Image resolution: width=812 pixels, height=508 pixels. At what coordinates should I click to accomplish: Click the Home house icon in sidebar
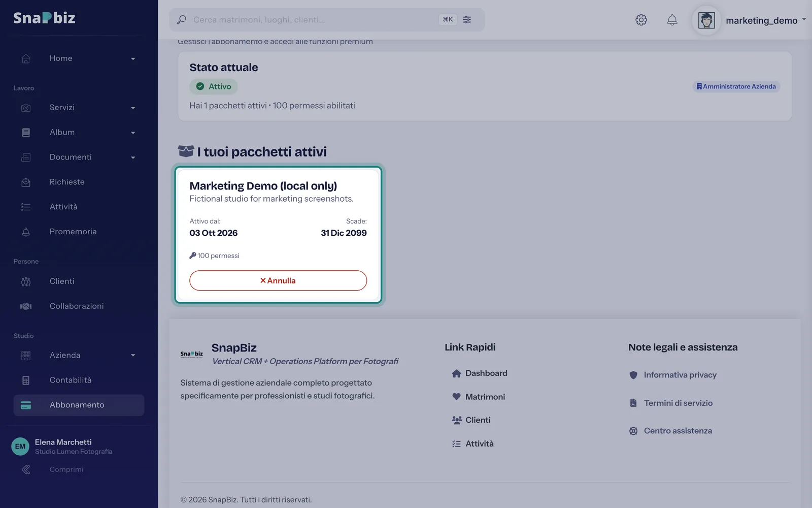26,58
